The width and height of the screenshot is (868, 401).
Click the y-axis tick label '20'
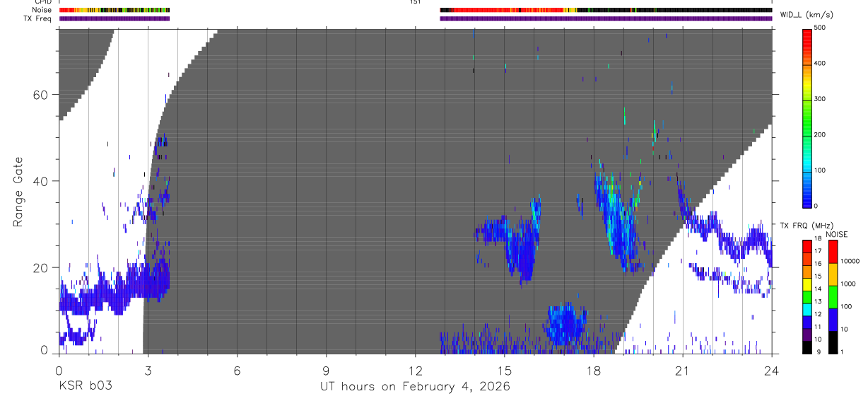(40, 267)
